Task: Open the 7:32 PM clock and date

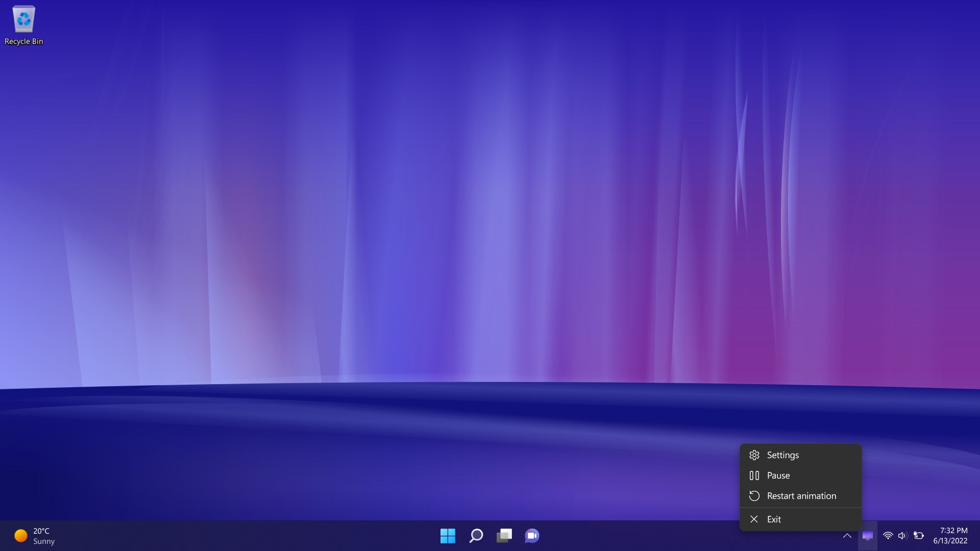Action: 950,536
